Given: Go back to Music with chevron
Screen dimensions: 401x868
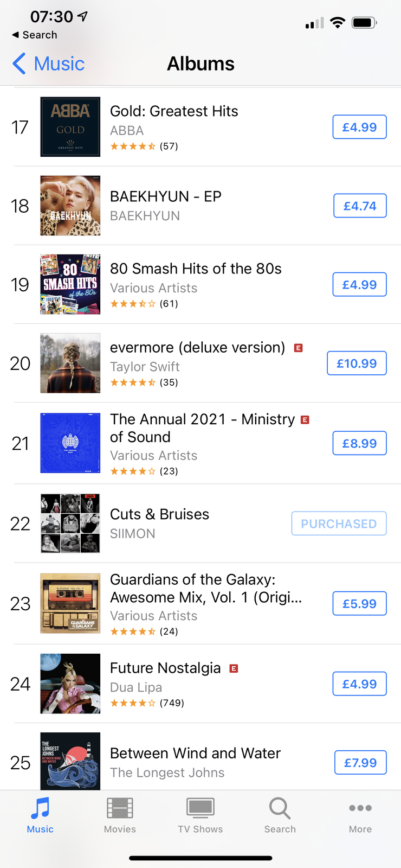Looking at the screenshot, I should [x=48, y=64].
